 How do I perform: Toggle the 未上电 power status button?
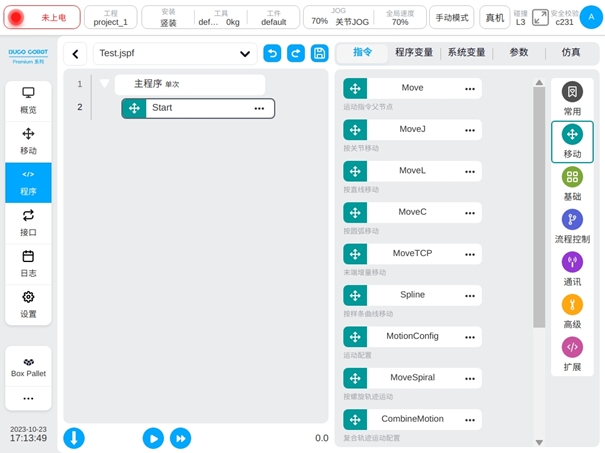point(41,18)
